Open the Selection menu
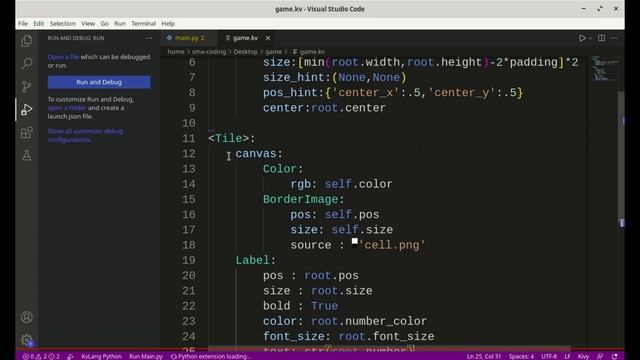 point(62,24)
